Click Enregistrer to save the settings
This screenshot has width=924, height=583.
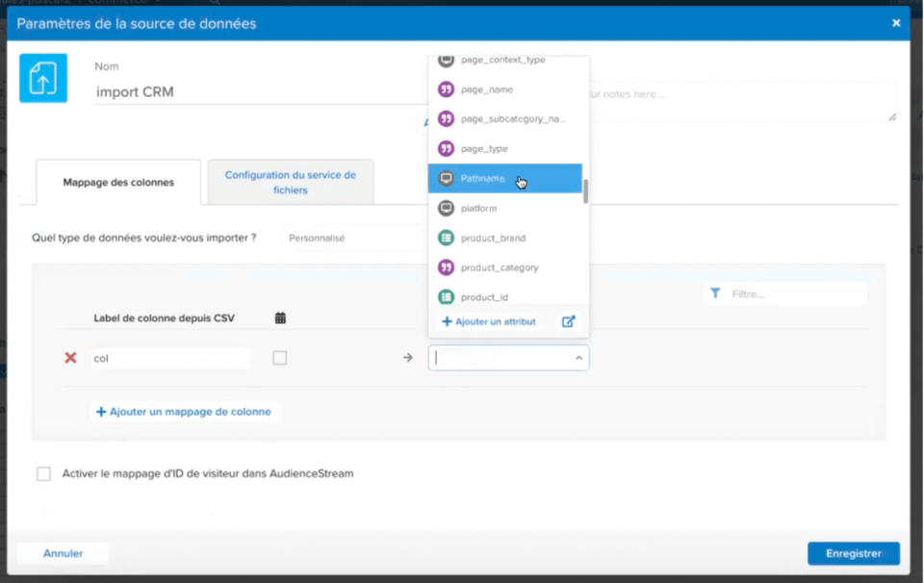pos(853,553)
